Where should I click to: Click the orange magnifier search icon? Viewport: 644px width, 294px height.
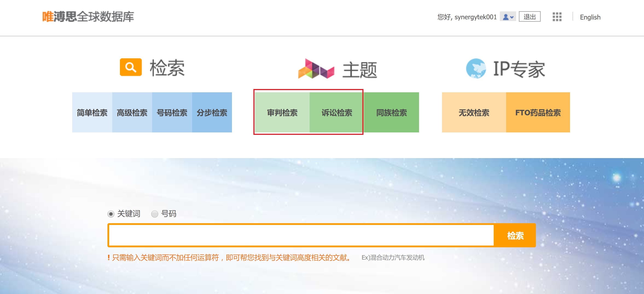pos(131,67)
